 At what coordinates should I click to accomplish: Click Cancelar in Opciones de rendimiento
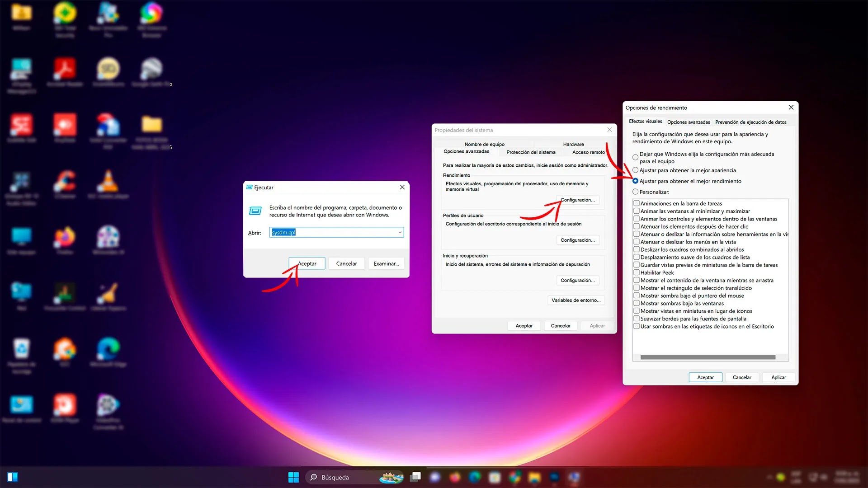coord(742,377)
